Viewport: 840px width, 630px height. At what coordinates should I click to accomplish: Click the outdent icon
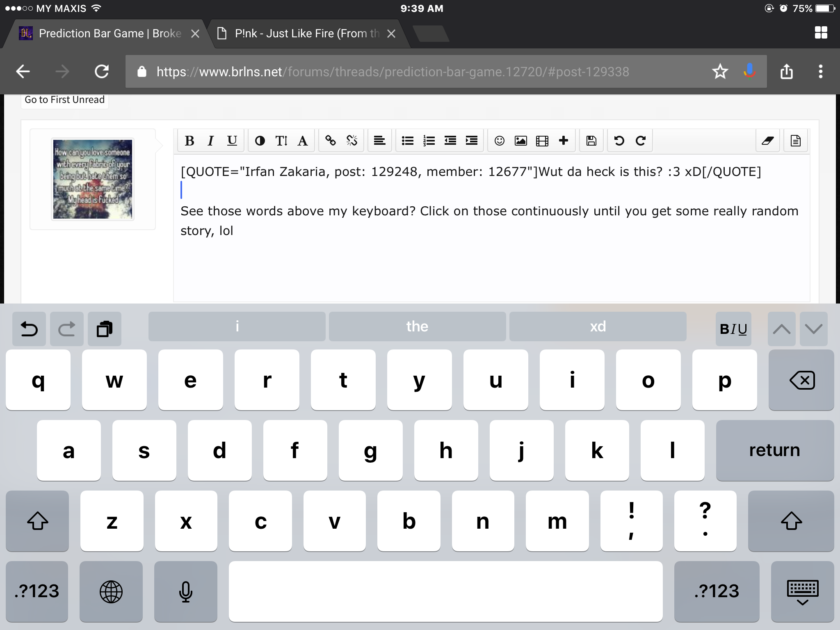click(x=450, y=141)
